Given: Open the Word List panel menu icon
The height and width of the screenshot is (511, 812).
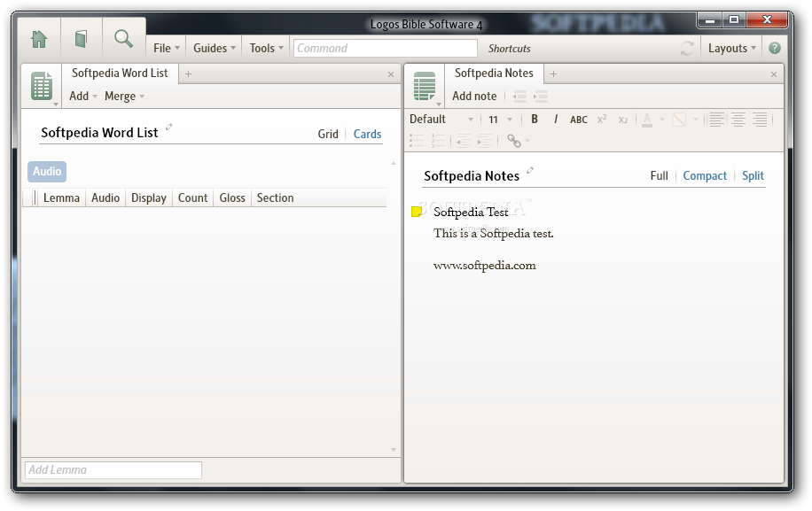Looking at the screenshot, I should point(42,87).
